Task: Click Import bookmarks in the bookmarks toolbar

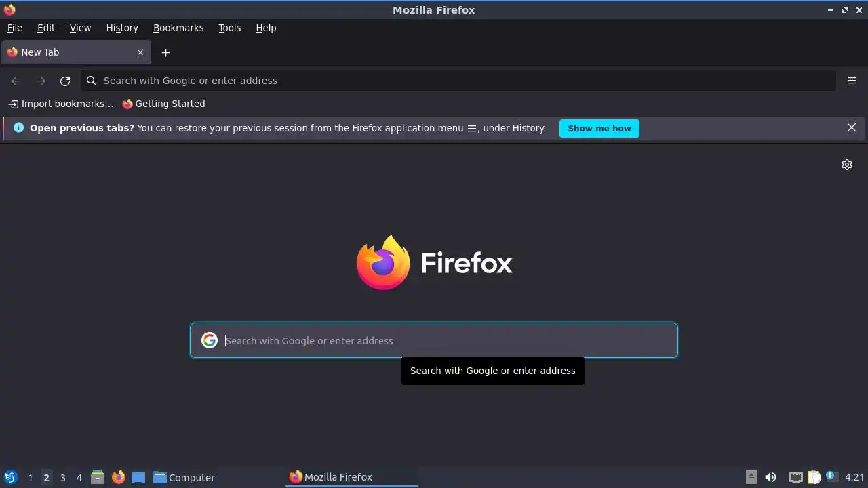Action: (x=61, y=104)
